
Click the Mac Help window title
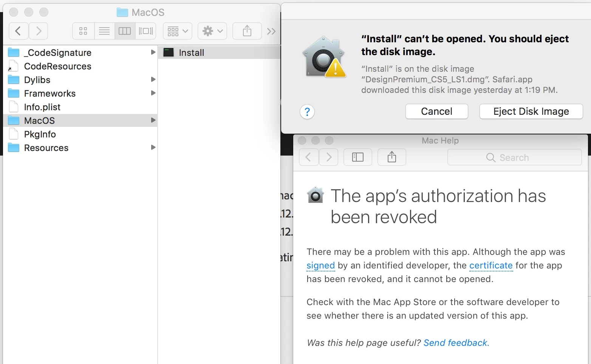(x=440, y=140)
